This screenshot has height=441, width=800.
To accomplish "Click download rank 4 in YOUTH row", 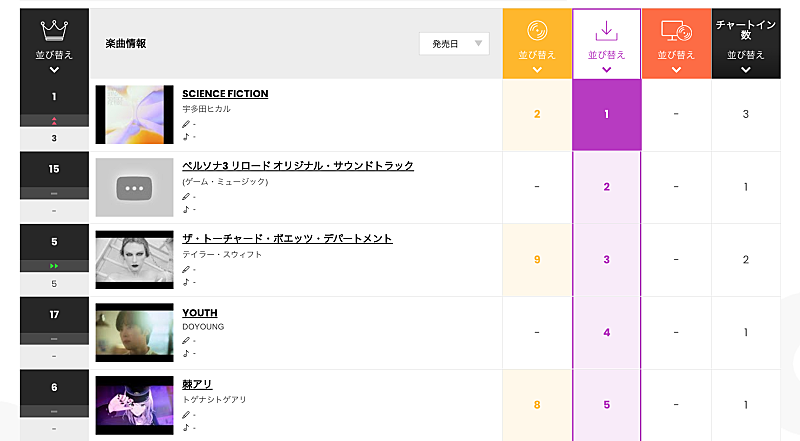I will tap(607, 333).
